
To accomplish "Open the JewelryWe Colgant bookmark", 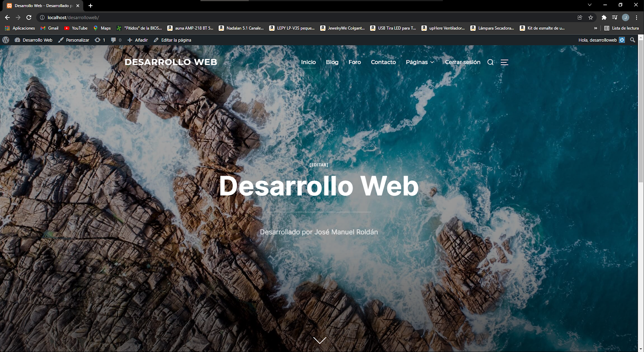I will click(343, 28).
